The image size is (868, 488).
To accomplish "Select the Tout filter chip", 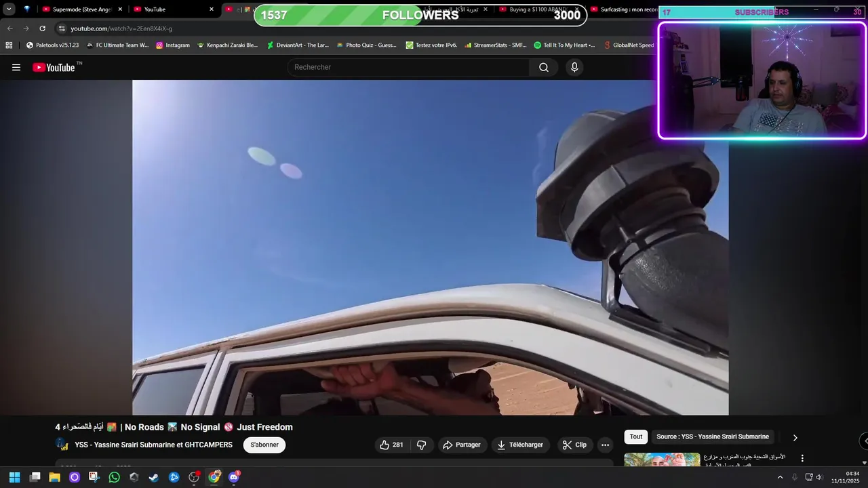I will pos(636,437).
